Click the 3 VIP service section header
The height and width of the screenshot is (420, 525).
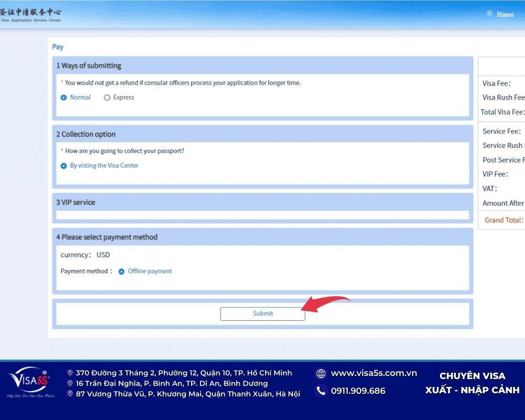(x=76, y=202)
